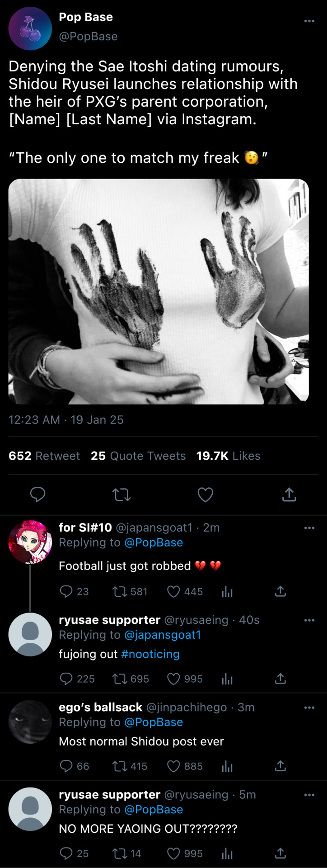This screenshot has height=868, width=327.
Task: Open more options on japansgoat1 reply
Action: tap(309, 528)
